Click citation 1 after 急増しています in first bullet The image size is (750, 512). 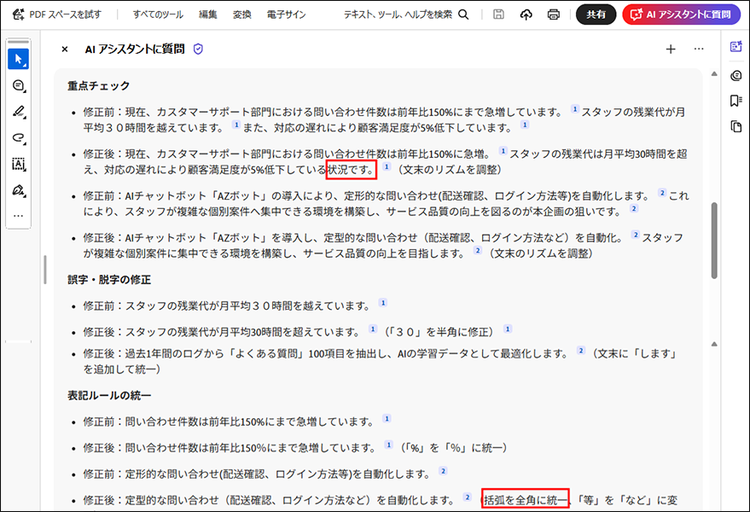tap(574, 109)
